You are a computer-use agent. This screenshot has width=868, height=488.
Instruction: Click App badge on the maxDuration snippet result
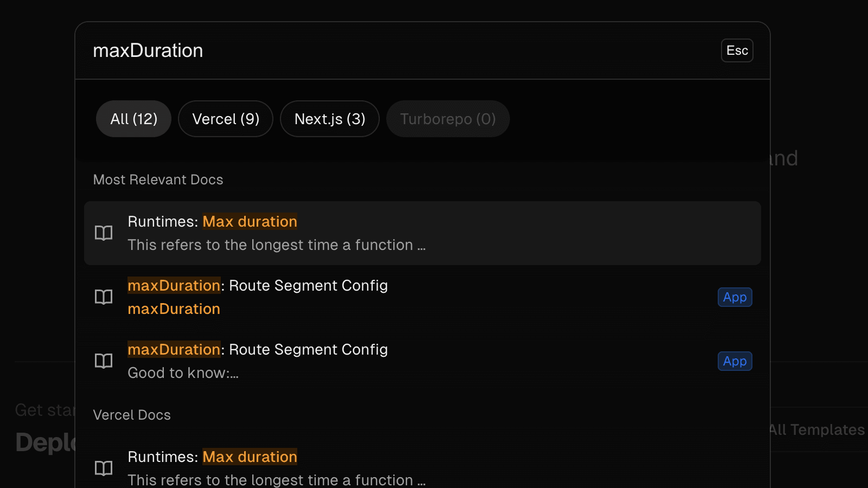735,297
